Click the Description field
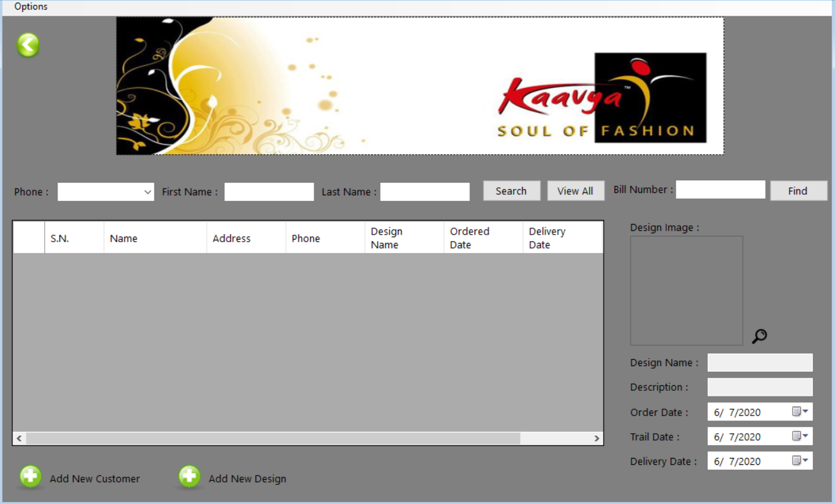 760,387
